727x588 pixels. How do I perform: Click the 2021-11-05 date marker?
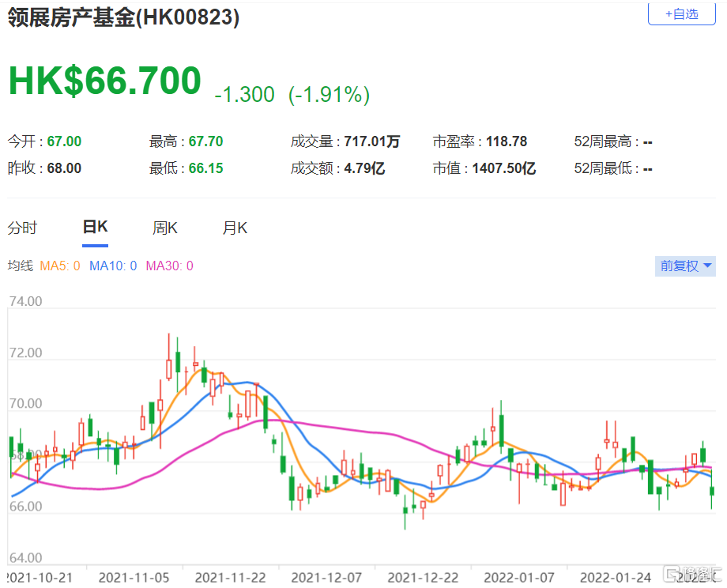134,576
